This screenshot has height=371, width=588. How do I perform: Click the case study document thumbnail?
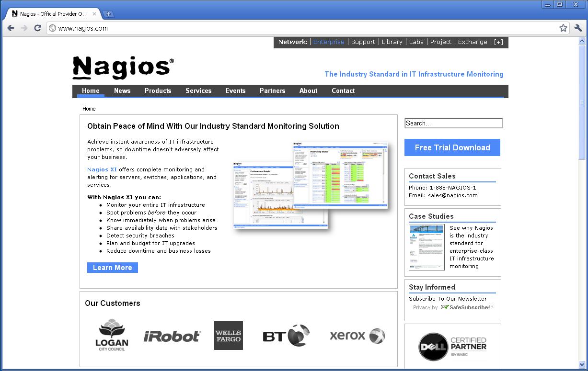pos(427,247)
